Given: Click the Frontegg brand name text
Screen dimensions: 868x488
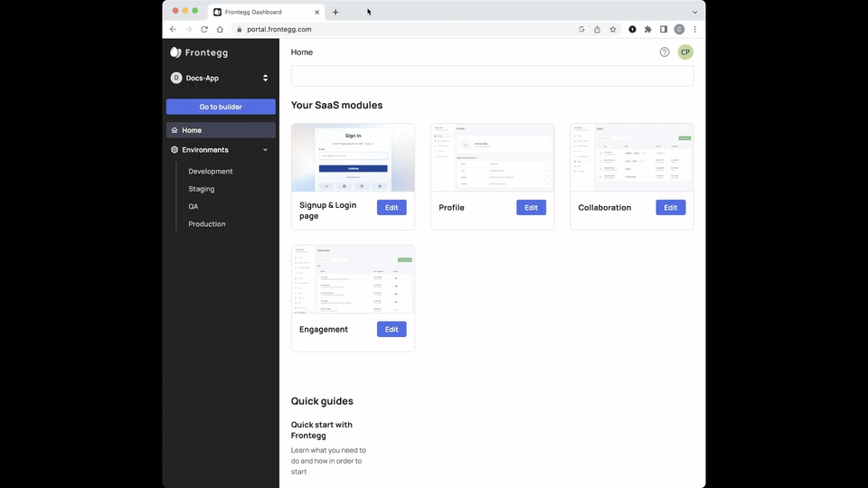Looking at the screenshot, I should [x=206, y=52].
